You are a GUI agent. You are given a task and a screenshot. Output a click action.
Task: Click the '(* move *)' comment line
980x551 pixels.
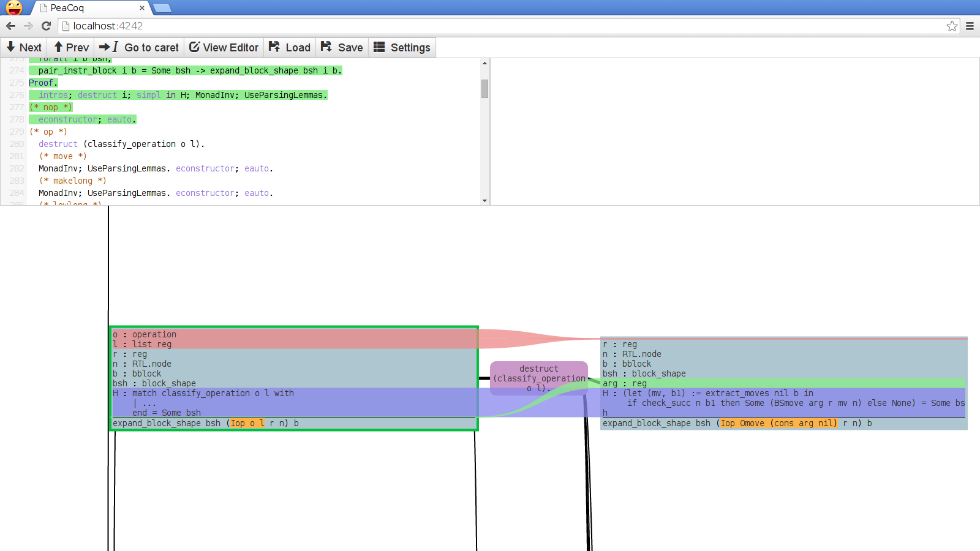point(62,156)
